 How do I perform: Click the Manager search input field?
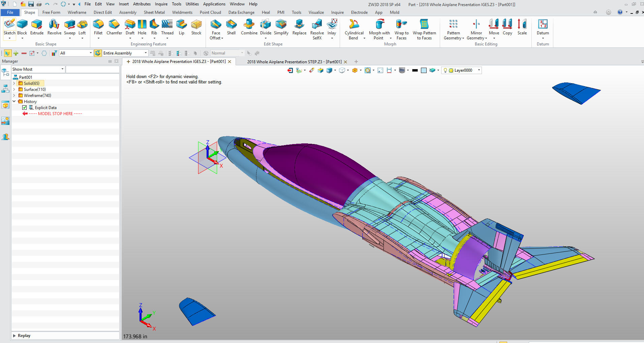click(x=93, y=69)
